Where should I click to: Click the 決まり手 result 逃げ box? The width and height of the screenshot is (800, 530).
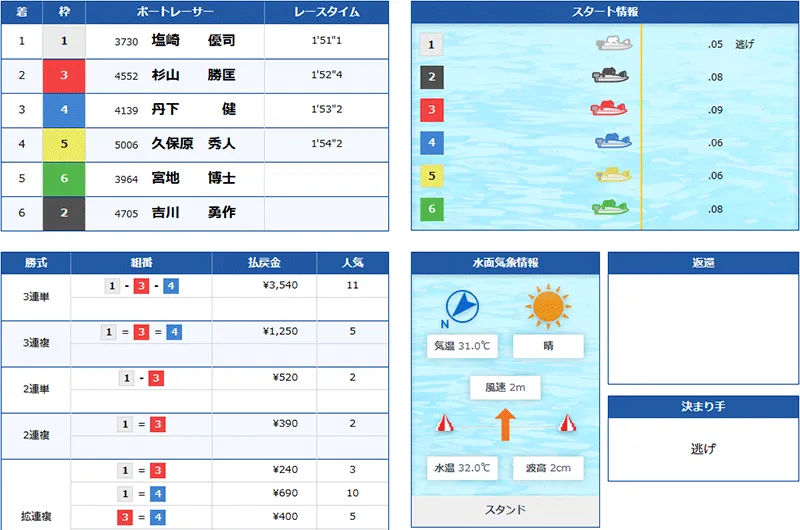(702, 450)
